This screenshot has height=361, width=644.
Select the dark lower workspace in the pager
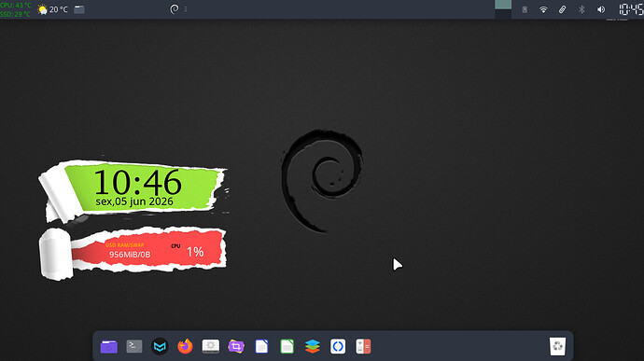point(503,14)
